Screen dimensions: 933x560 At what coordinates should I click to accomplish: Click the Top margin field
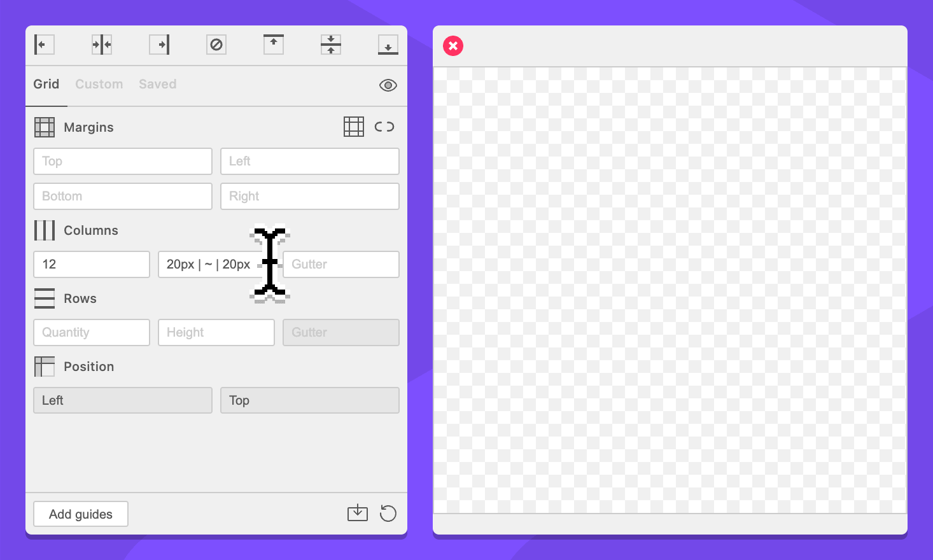pyautogui.click(x=123, y=162)
